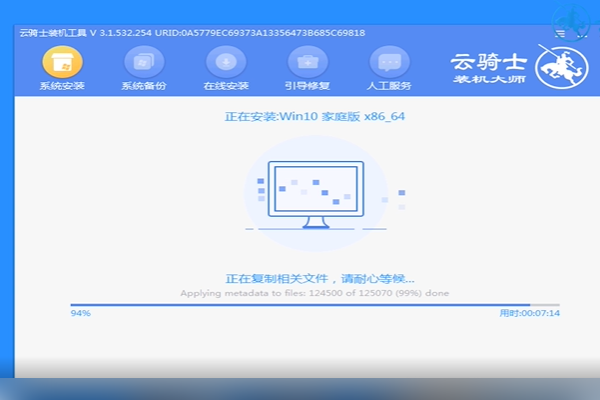Click the installation progress bar
Image resolution: width=600 pixels, height=400 pixels.
315,305
